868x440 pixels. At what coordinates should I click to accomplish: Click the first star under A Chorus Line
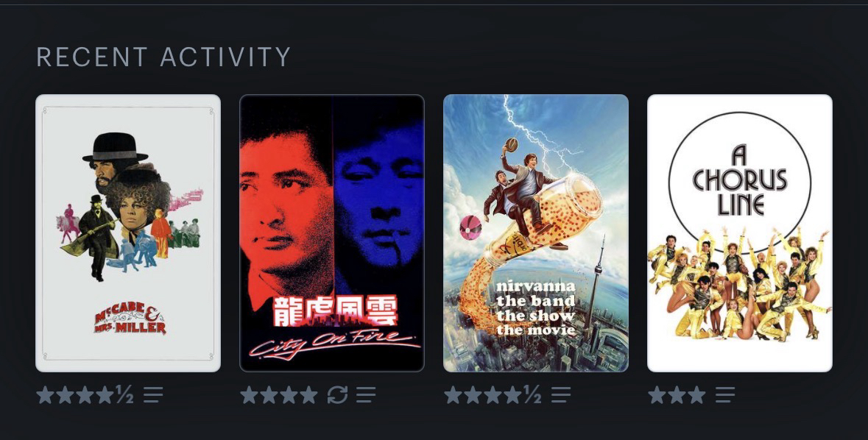(x=657, y=394)
